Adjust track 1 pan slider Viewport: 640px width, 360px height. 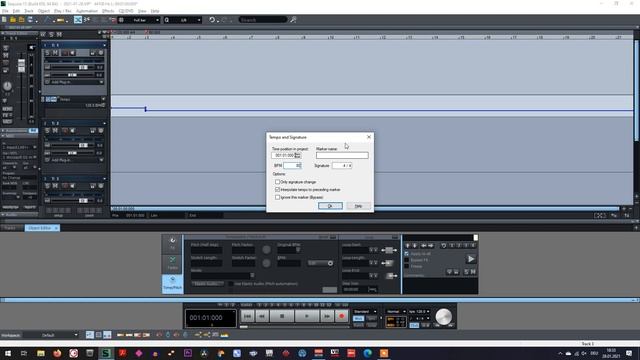coord(71,75)
